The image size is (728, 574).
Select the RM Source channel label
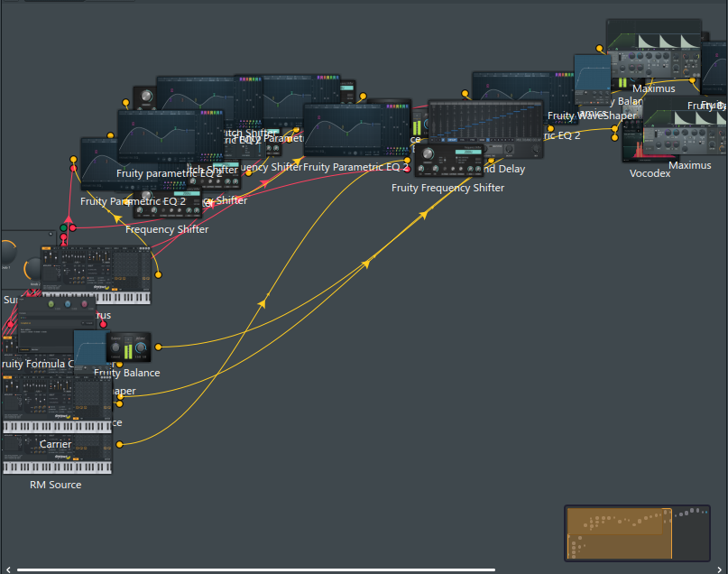tap(55, 485)
